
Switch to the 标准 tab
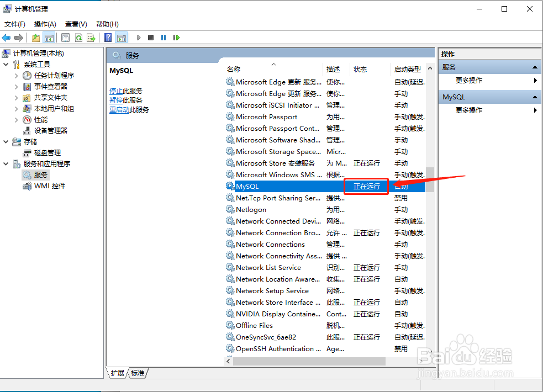point(138,373)
